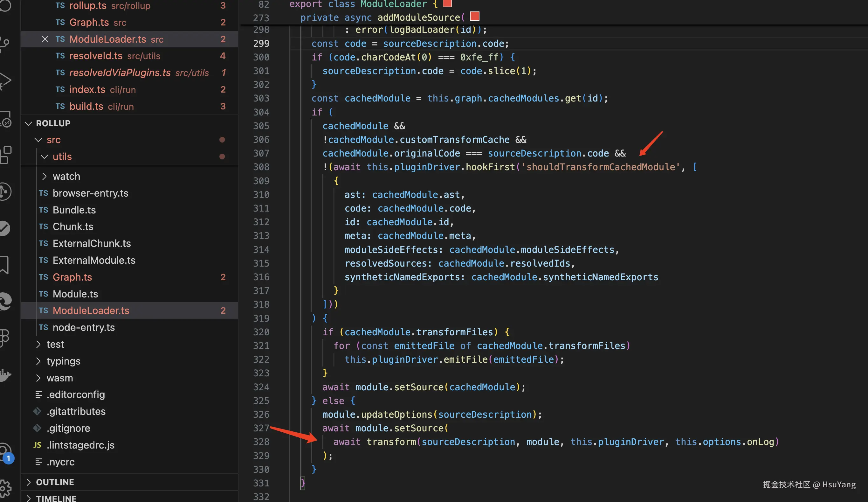Close the ModuleLoader.ts open editor

(x=45, y=39)
